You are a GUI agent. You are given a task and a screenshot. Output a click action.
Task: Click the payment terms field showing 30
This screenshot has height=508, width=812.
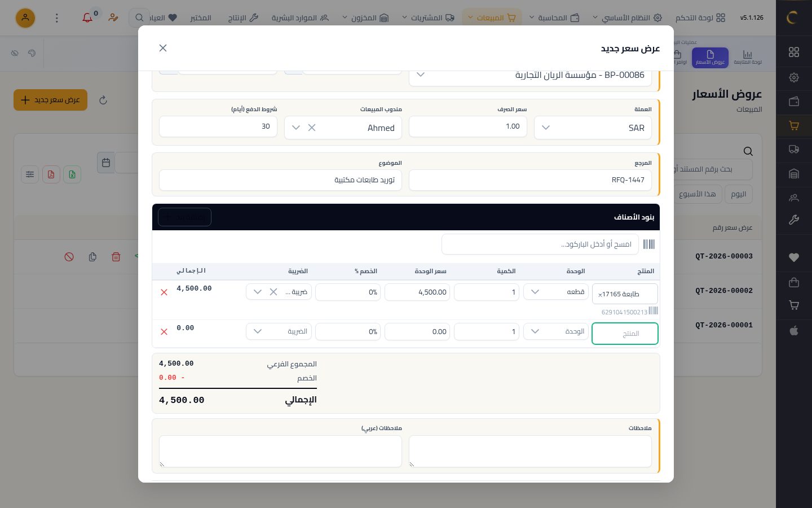coord(218,126)
